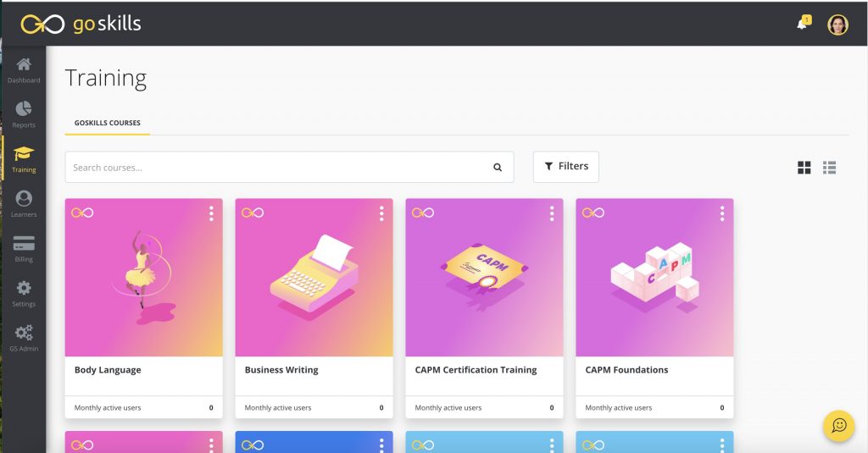Open GS Admin in sidebar
Image resolution: width=868 pixels, height=453 pixels.
pyautogui.click(x=24, y=338)
